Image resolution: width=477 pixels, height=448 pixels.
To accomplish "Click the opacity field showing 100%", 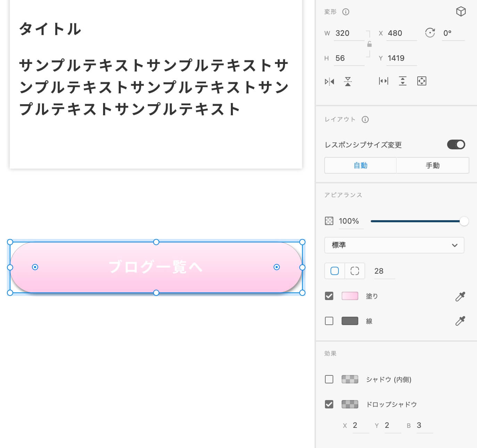I will 351,221.
